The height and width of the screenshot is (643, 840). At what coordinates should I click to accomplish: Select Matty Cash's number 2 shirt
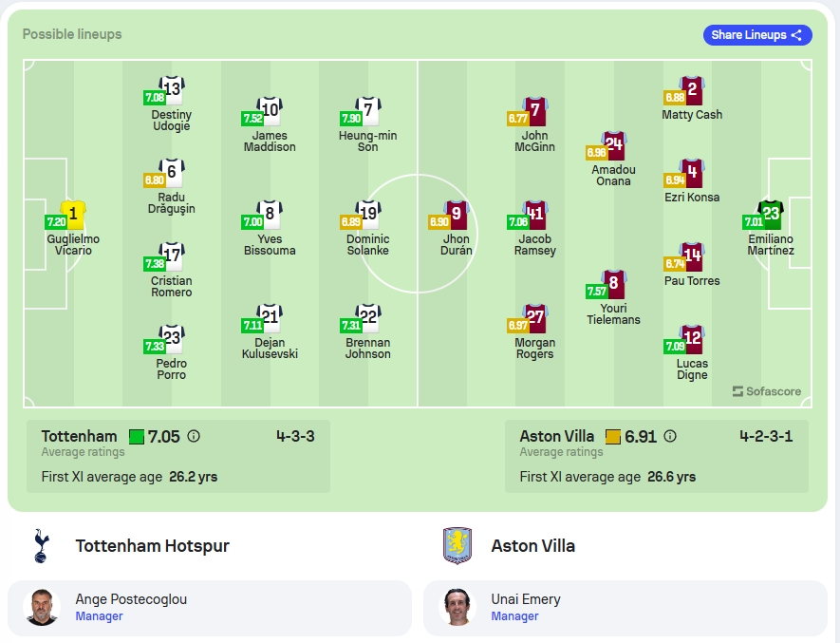pos(692,90)
